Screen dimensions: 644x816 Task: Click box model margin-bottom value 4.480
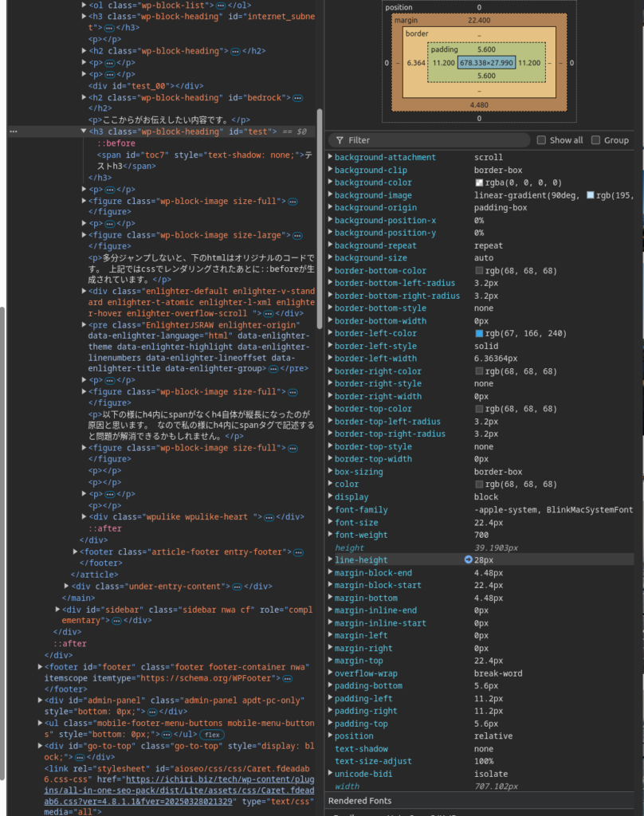coord(479,105)
